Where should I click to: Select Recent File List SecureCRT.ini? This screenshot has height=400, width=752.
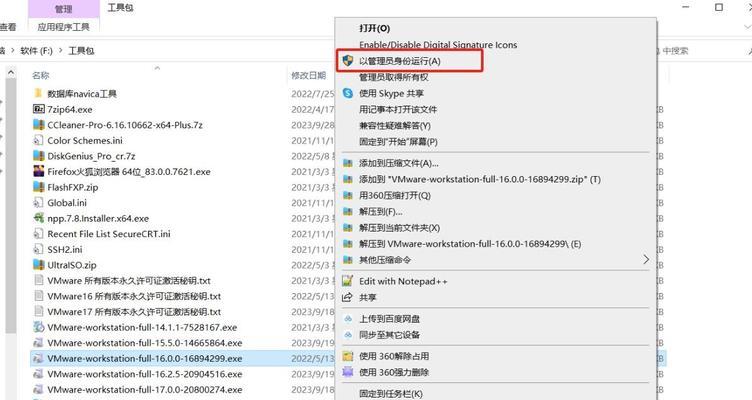[109, 234]
